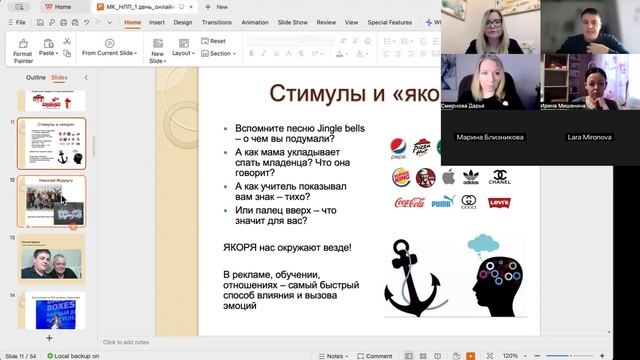Click the Print Preview icon
The height and width of the screenshot is (360, 640).
click(x=75, y=22)
